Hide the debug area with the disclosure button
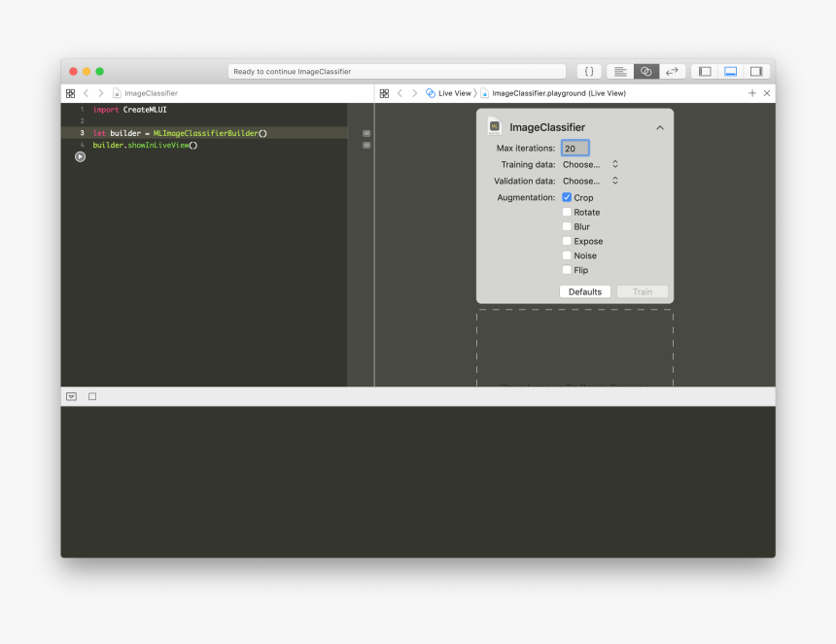 71,396
